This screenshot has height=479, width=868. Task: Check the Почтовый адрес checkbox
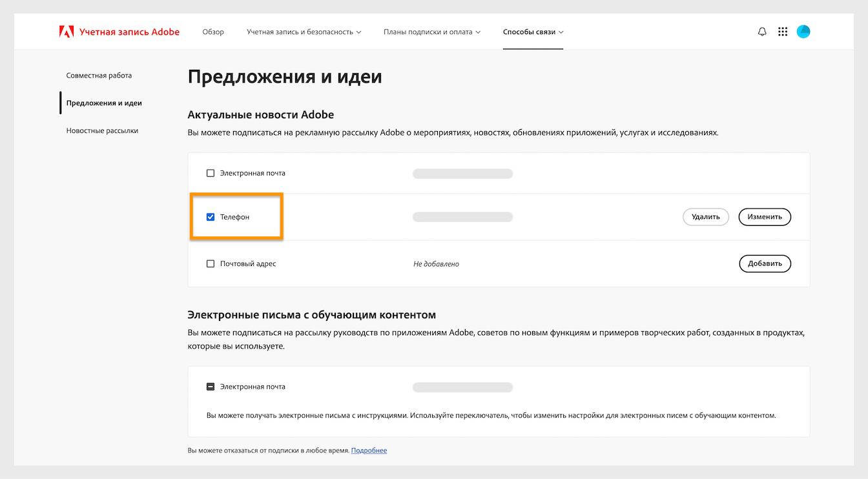(x=210, y=263)
